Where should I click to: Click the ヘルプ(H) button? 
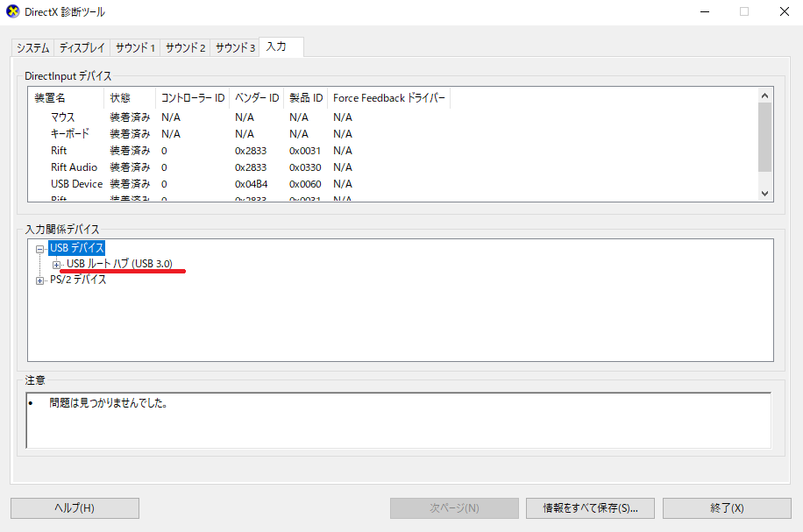[x=75, y=508]
